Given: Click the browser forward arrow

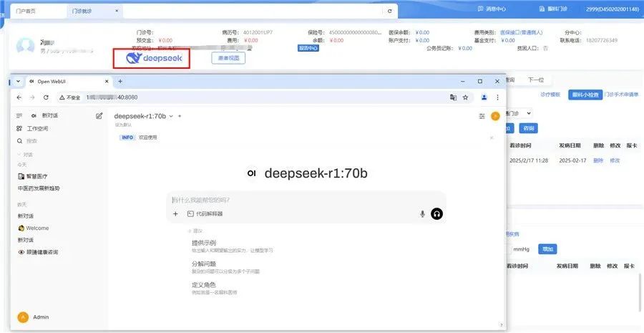Looking at the screenshot, I should (32, 97).
